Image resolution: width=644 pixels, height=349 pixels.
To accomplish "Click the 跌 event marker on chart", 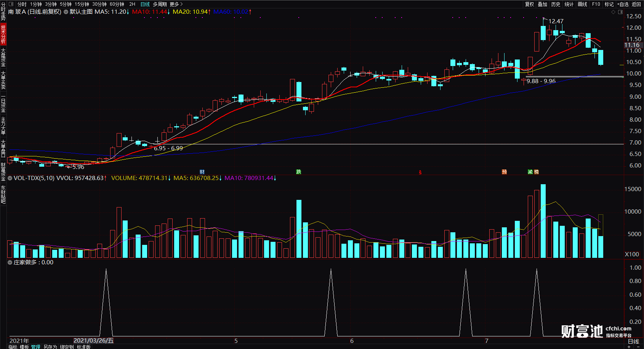I will [x=299, y=172].
